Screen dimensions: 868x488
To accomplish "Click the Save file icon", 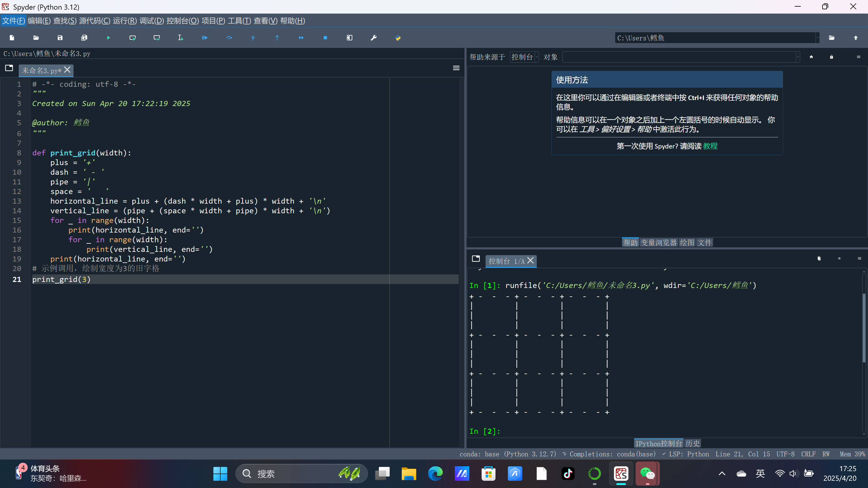I will coord(60,38).
